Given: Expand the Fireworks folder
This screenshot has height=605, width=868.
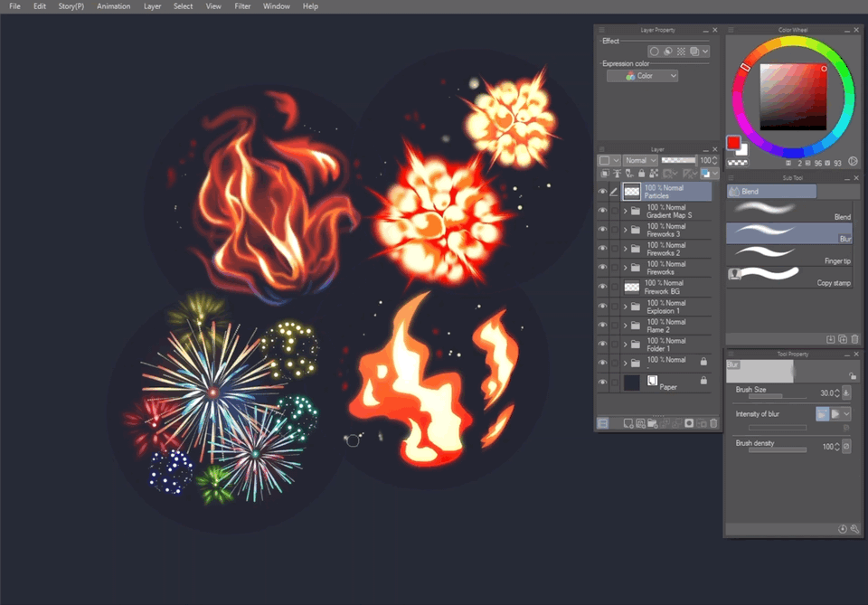Looking at the screenshot, I should [626, 268].
